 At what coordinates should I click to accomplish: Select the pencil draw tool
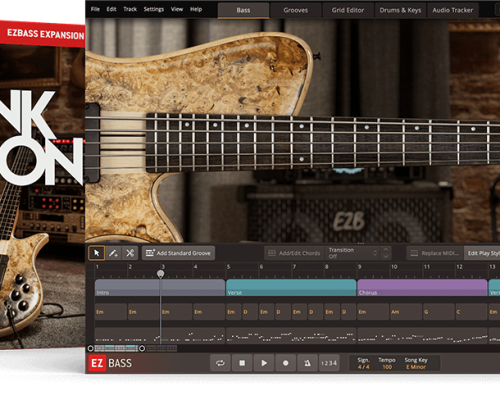point(113,253)
